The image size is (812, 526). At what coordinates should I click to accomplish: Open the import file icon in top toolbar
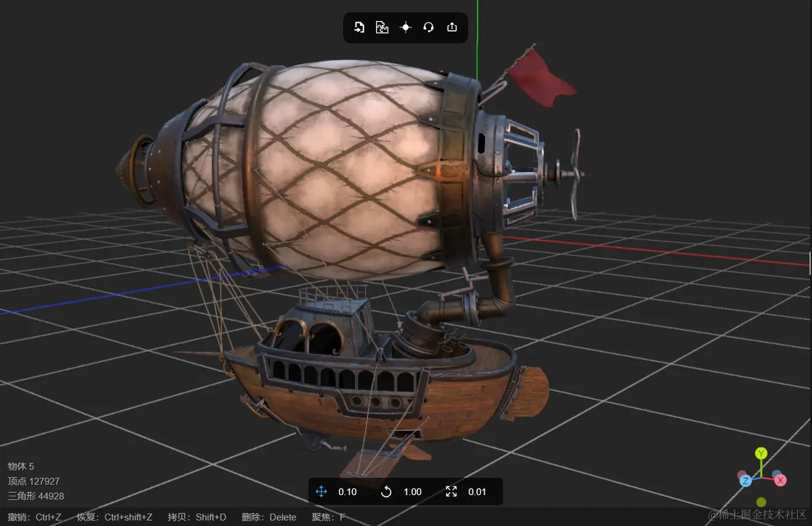click(359, 27)
